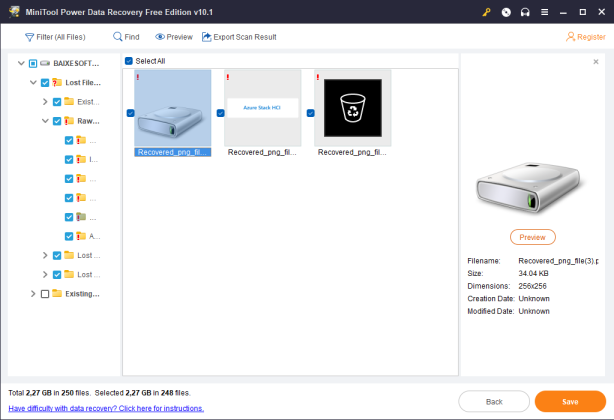Click the large drive preview image
This screenshot has width=614, height=420.
(x=529, y=188)
